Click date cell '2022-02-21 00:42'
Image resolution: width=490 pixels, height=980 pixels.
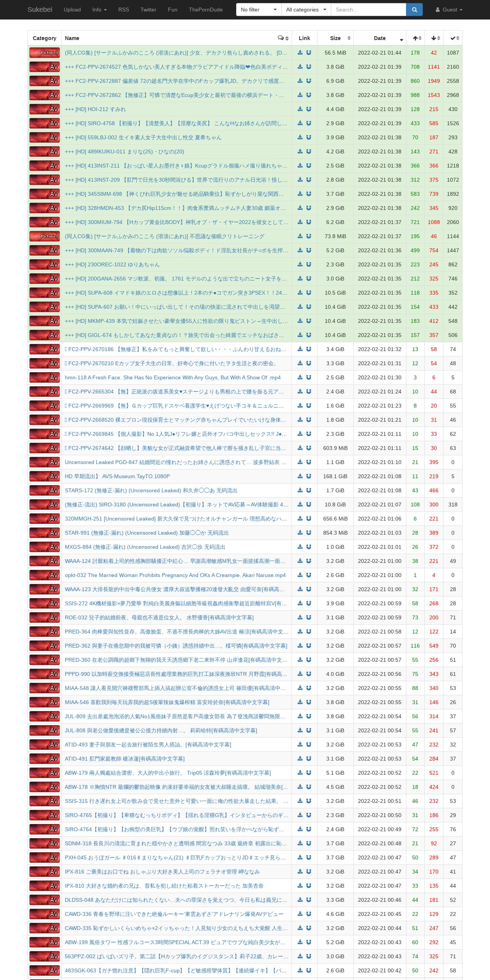pyautogui.click(x=380, y=970)
